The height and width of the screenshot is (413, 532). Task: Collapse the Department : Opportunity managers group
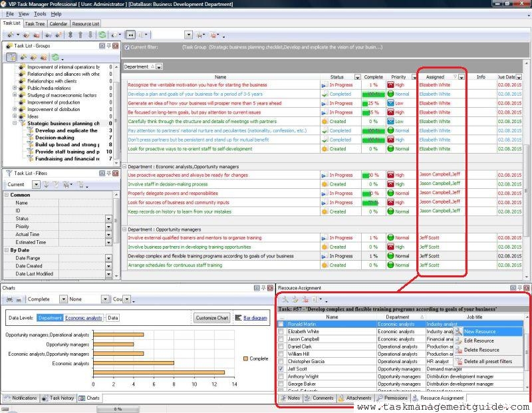coord(124,229)
